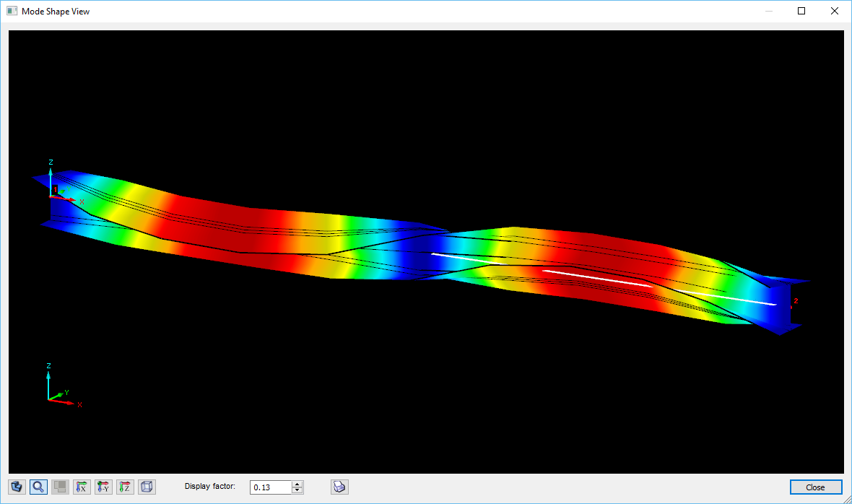Screen dimensions: 852x504
Task: Switch to view along the Z axis
Action: point(125,486)
